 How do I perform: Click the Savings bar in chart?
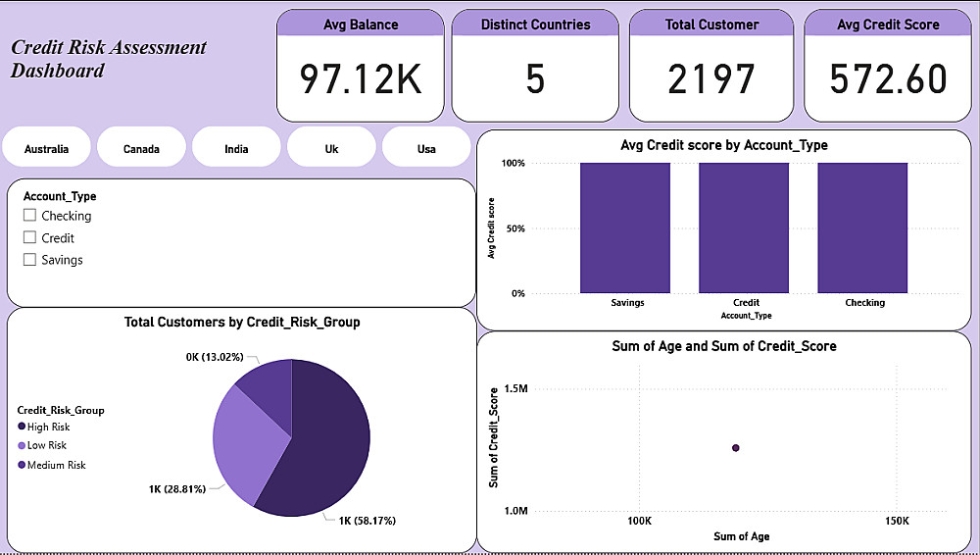(625, 227)
